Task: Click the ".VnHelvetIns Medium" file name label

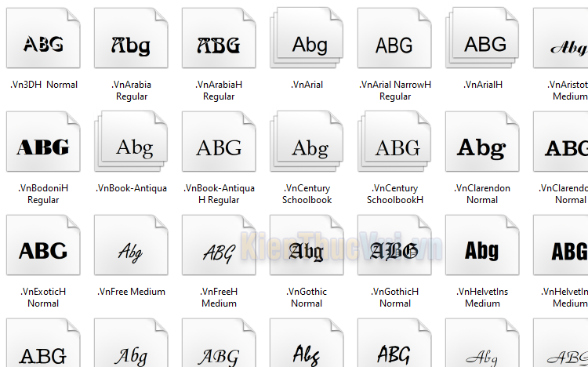Action: pyautogui.click(x=482, y=297)
